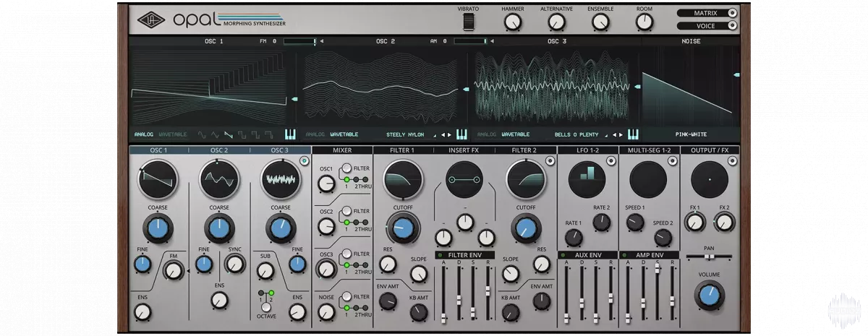Click the Pan slider handle
Viewport: 868px width, 336px height.
(x=710, y=257)
